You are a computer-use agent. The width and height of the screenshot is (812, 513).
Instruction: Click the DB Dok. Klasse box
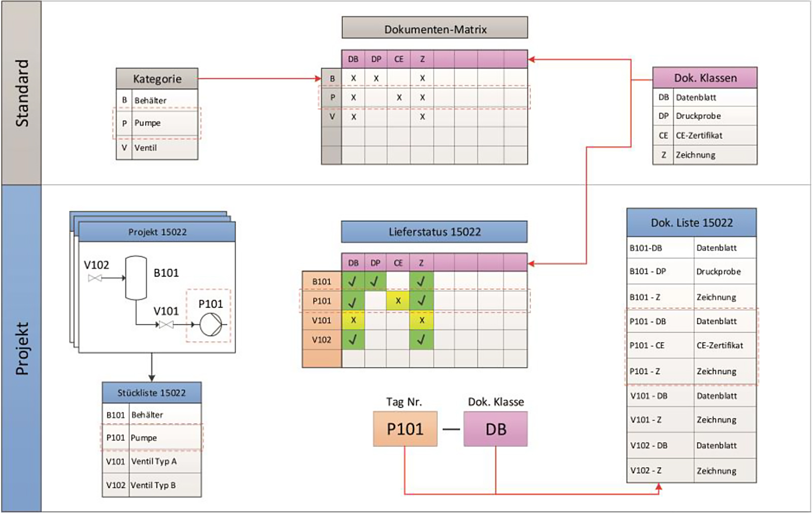(x=496, y=429)
